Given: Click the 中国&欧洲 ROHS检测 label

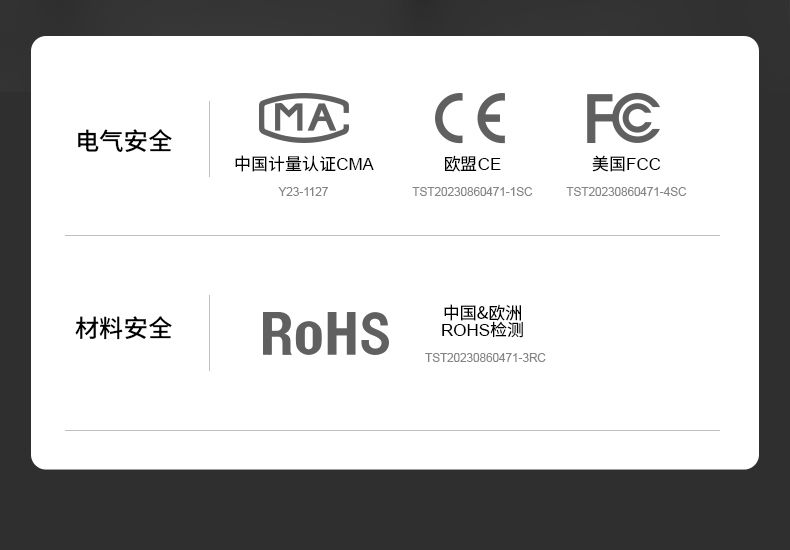Looking at the screenshot, I should 483,321.
